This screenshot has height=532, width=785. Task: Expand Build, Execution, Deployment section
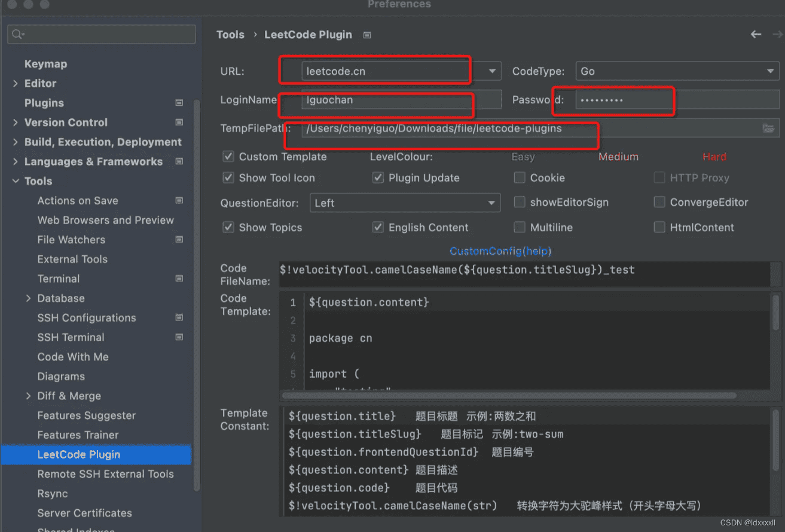tap(16, 142)
